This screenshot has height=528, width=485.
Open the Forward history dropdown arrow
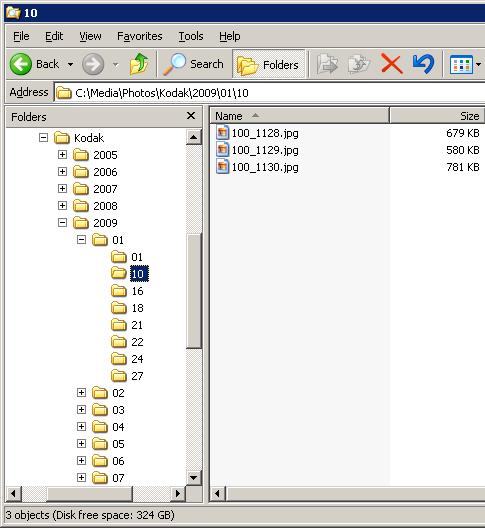[x=116, y=64]
